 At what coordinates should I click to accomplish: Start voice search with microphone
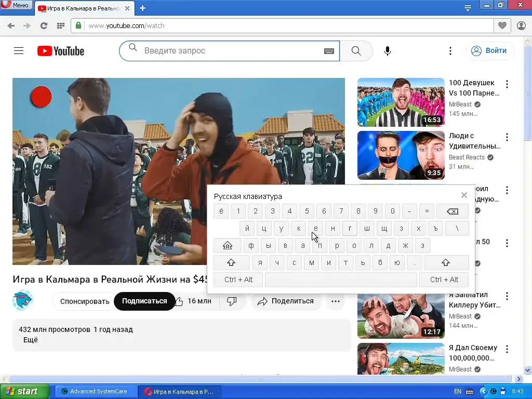click(388, 51)
